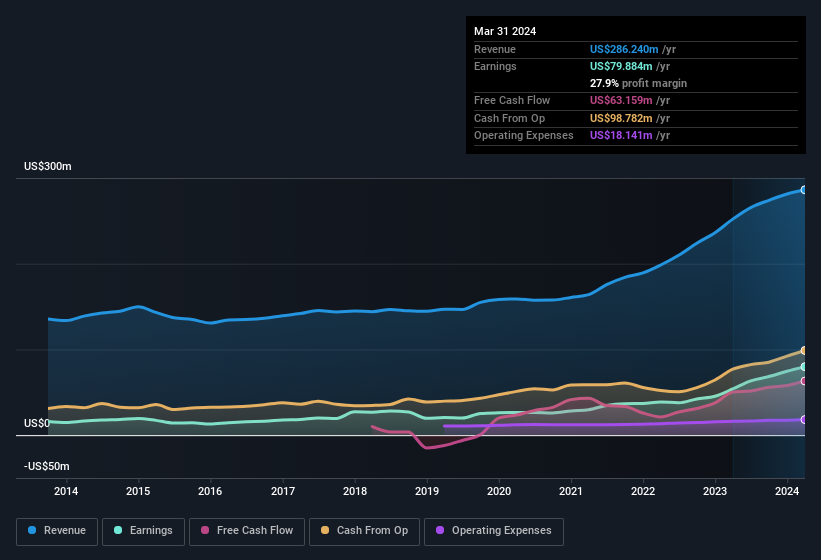Click the US$0 y-axis label
The width and height of the screenshot is (821, 560).
pyautogui.click(x=37, y=423)
